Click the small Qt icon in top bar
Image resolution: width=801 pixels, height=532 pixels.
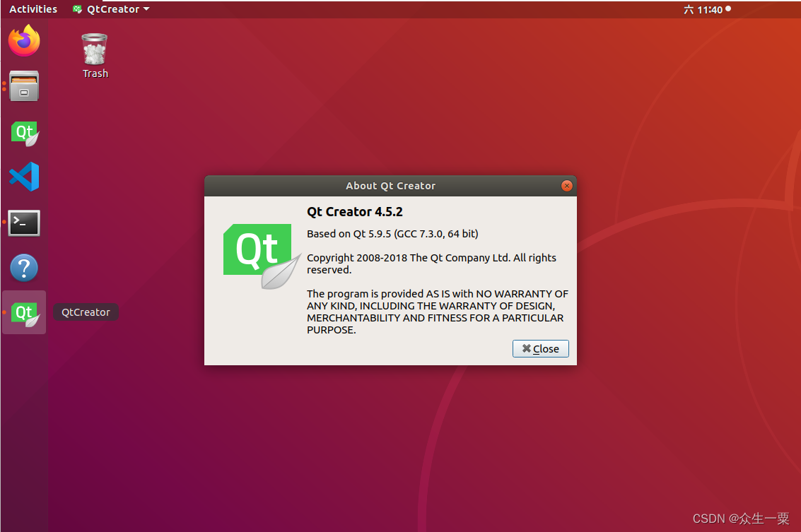pos(77,9)
